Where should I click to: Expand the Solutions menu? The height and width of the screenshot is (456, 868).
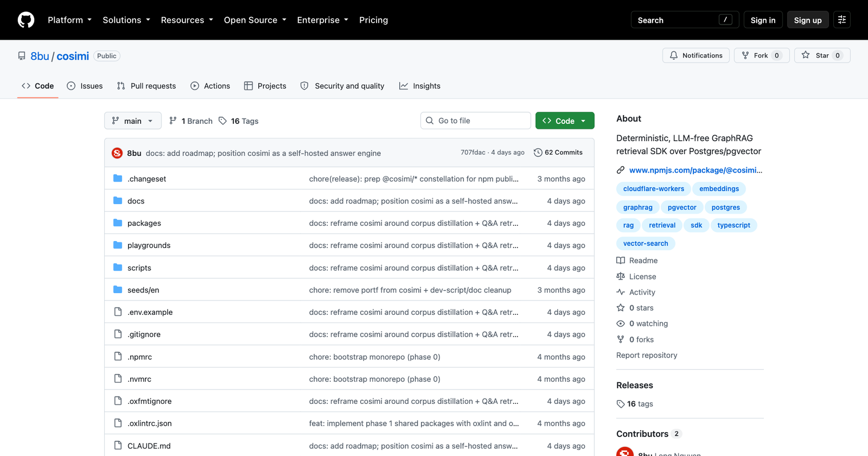[x=126, y=20]
